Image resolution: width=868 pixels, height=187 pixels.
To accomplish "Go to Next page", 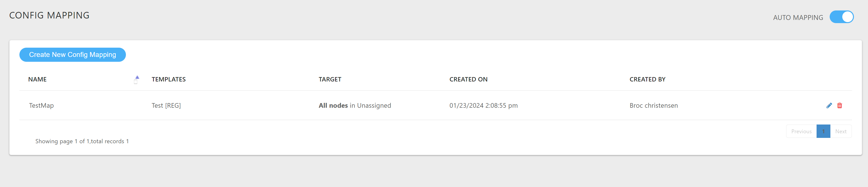I will pos(840,131).
